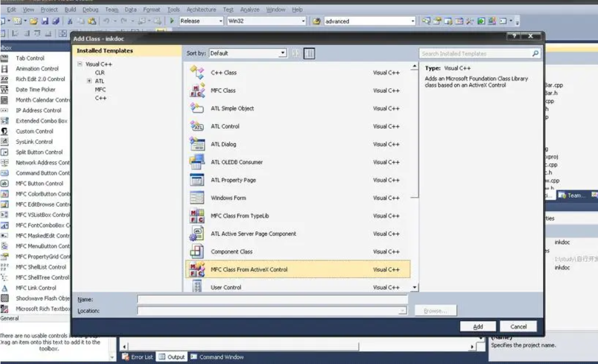598x364 pixels.
Task: Select 'SysLink Control' in toolbox
Action: (x=34, y=142)
